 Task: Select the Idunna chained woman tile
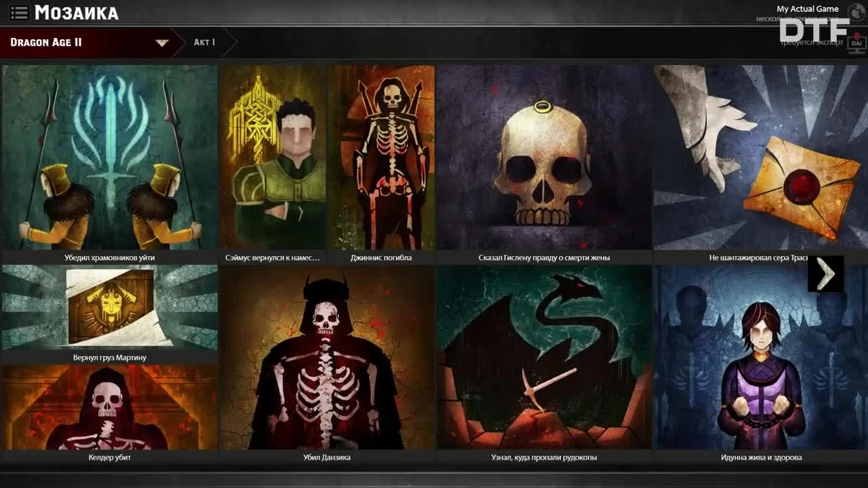tap(761, 357)
